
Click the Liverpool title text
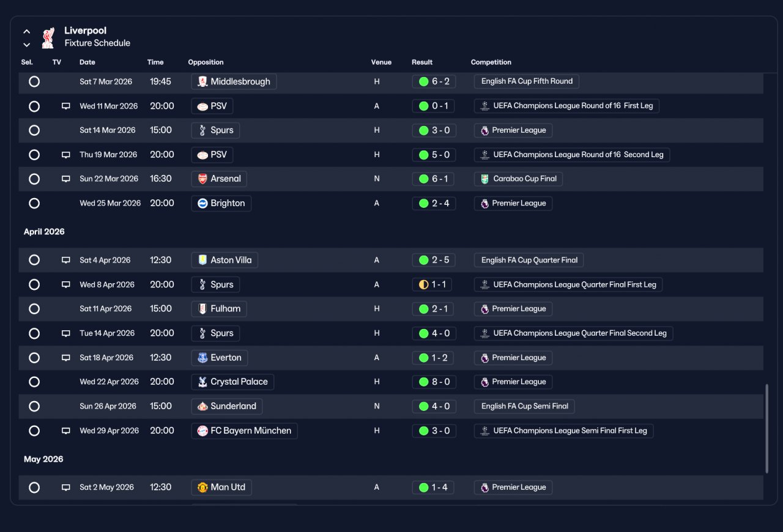coord(85,31)
